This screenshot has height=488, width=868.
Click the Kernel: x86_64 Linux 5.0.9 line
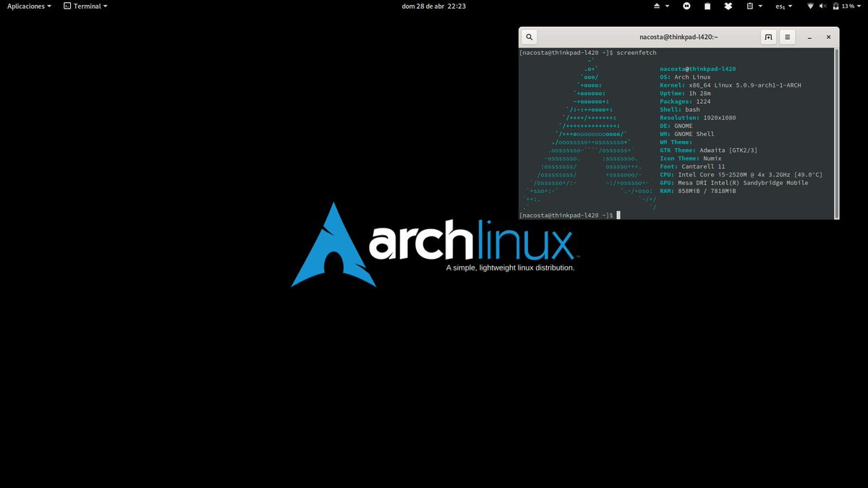coord(730,85)
